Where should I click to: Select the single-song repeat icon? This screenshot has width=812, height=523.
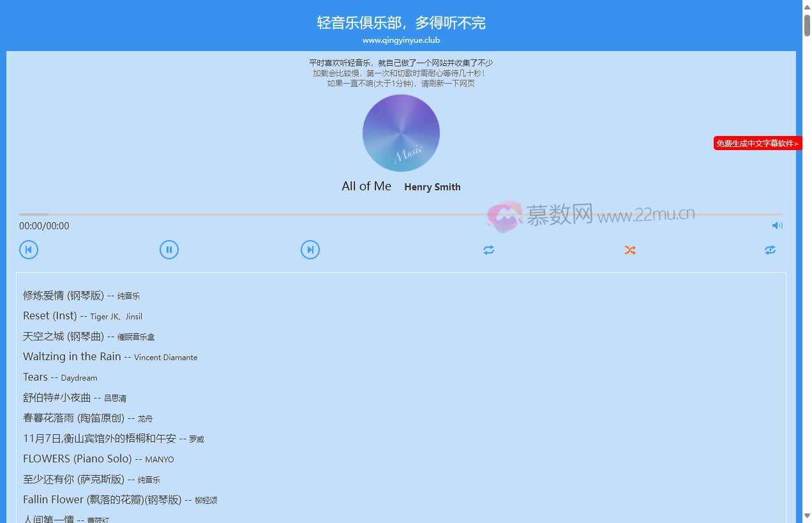770,250
